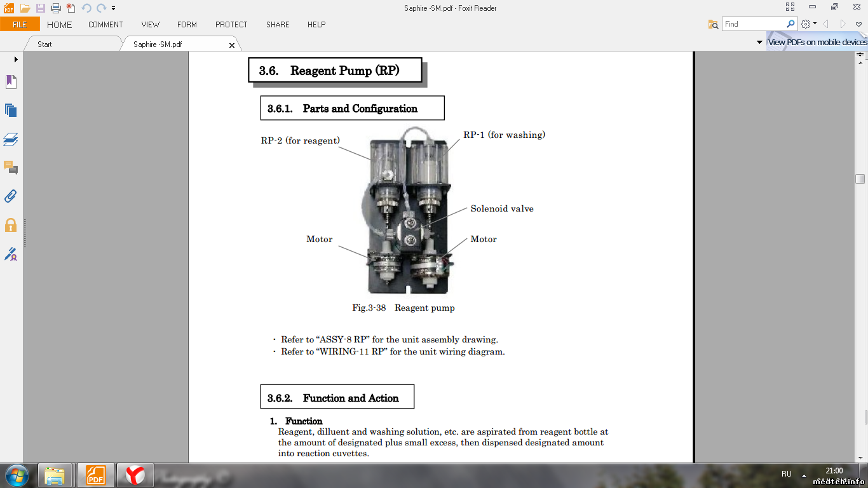Viewport: 868px width, 488px height.
Task: Open the Customize Quick Access Toolbar dropdown
Action: (114, 8)
